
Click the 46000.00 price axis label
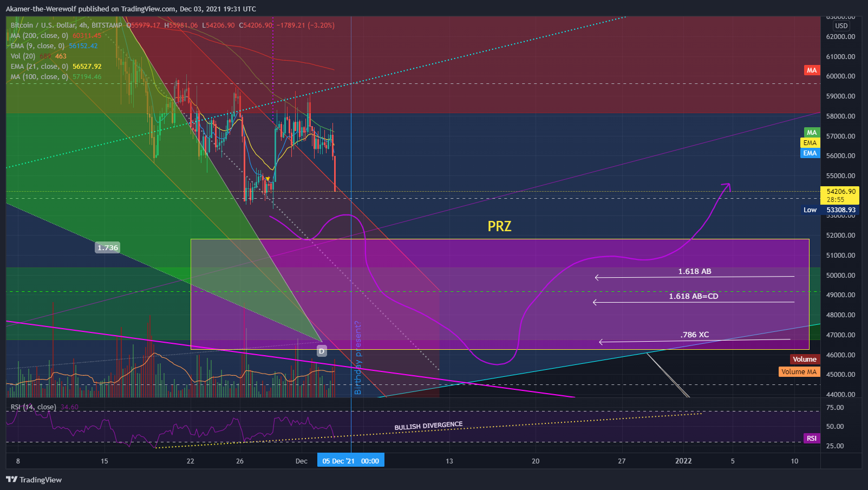pyautogui.click(x=840, y=355)
